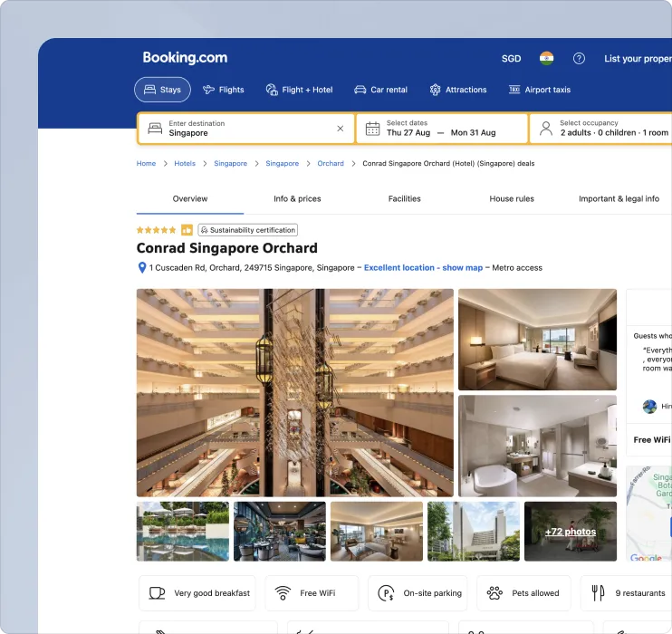Select the On-site parking label
The image size is (672, 634).
click(432, 593)
